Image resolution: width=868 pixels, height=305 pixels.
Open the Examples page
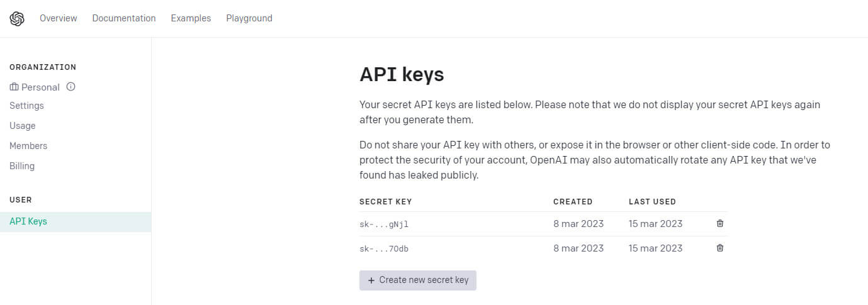(x=191, y=18)
